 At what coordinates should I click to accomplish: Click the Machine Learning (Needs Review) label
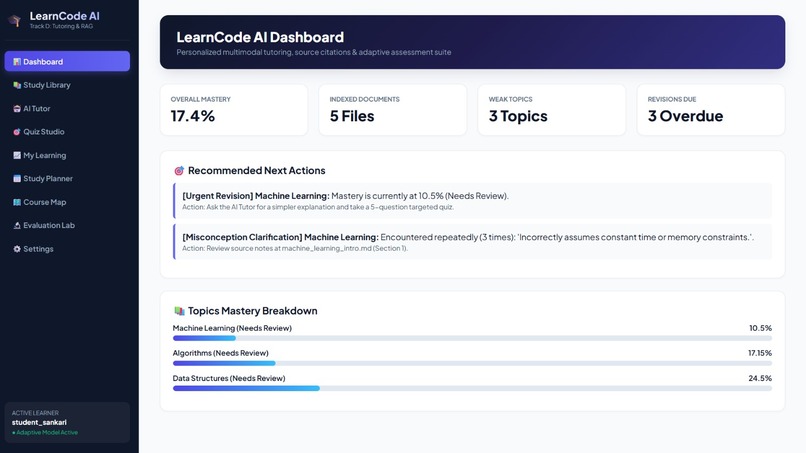pyautogui.click(x=232, y=328)
